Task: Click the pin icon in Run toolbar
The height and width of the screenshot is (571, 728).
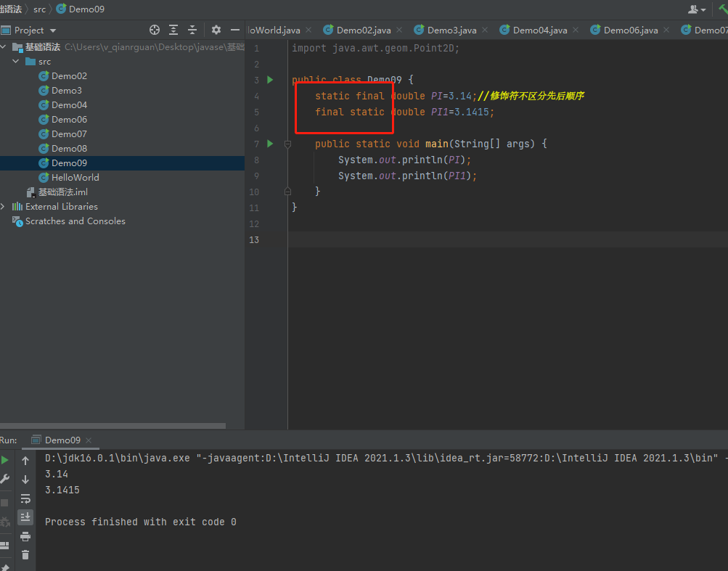Action: (4, 568)
